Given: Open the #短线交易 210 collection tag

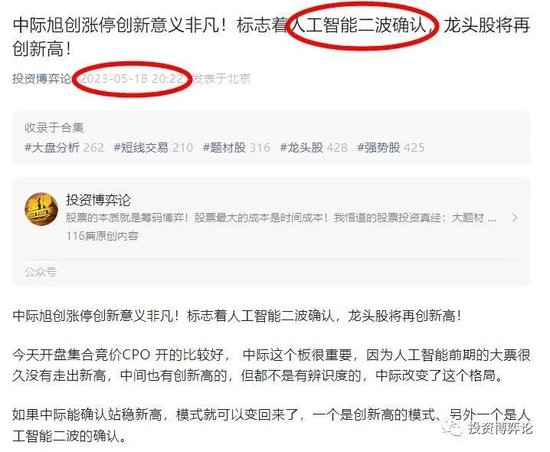Looking at the screenshot, I should [x=153, y=148].
